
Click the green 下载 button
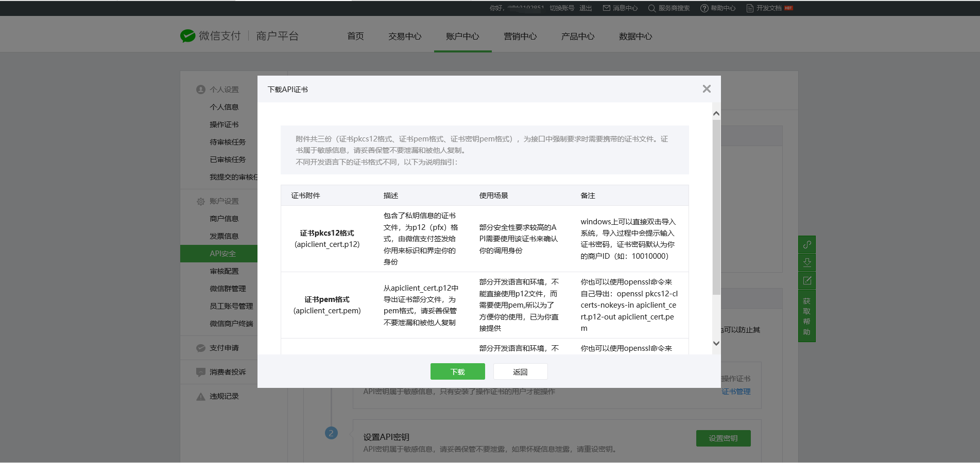[x=457, y=371]
